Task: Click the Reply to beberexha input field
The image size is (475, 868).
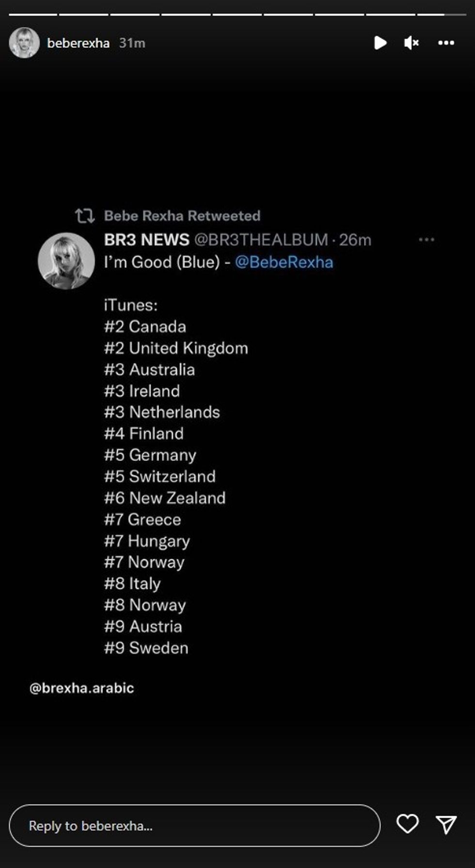Action: tap(194, 825)
